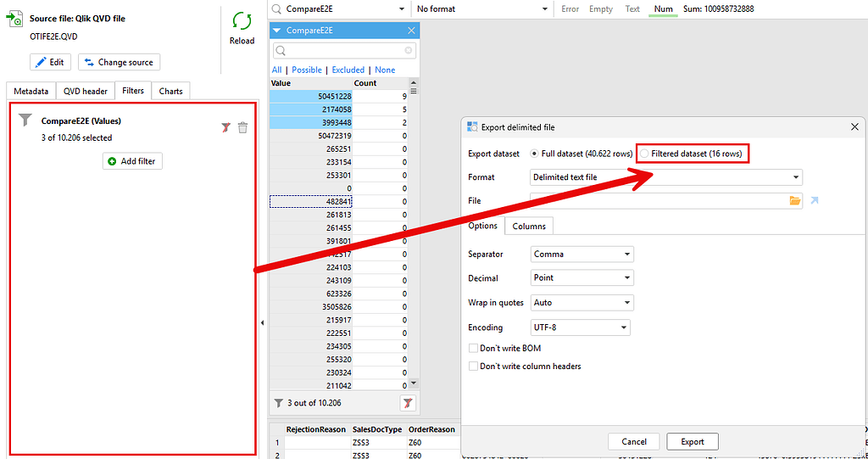Click the Possible selection link
The height and width of the screenshot is (459, 868).
pyautogui.click(x=307, y=70)
